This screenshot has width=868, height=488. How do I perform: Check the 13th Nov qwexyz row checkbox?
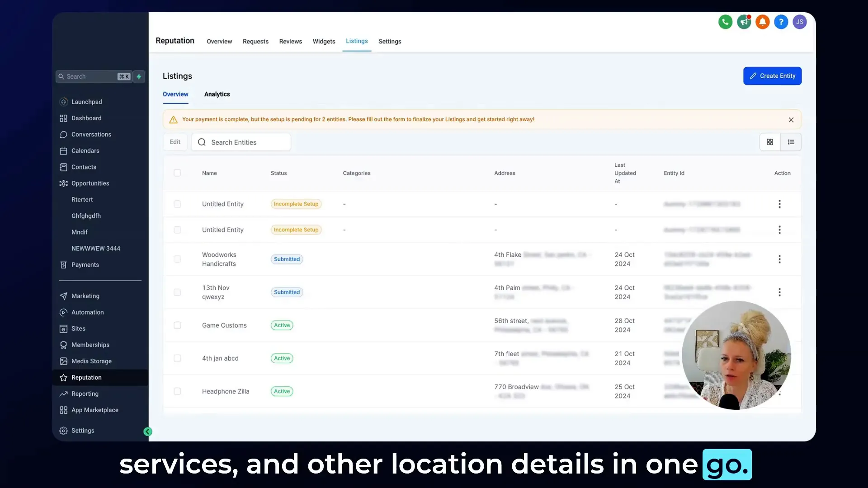[x=177, y=292]
